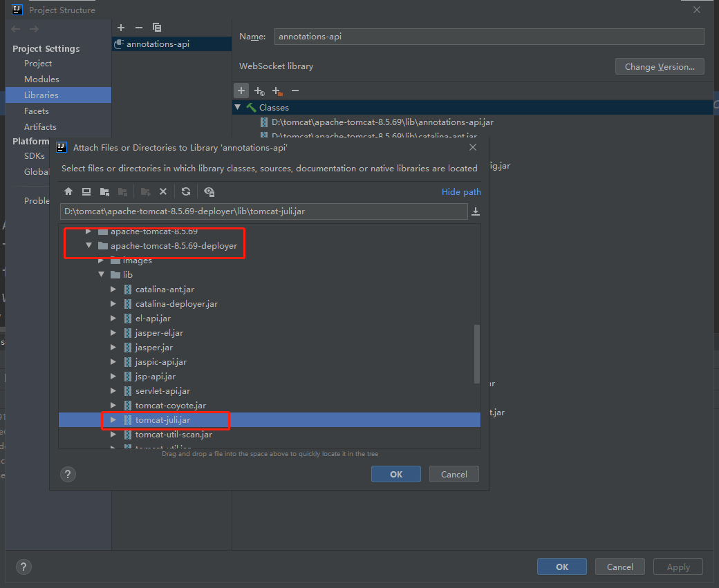Click Hide path link

461,191
